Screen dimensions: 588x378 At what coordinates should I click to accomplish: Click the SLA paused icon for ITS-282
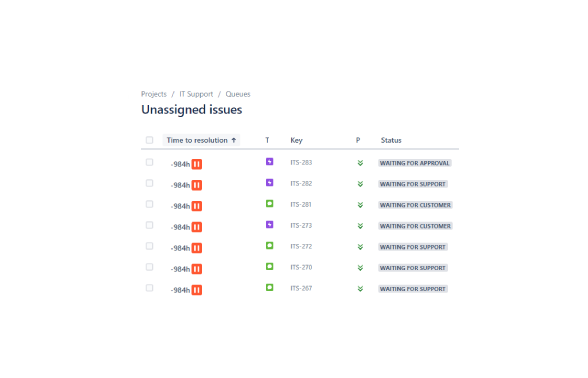(x=197, y=185)
